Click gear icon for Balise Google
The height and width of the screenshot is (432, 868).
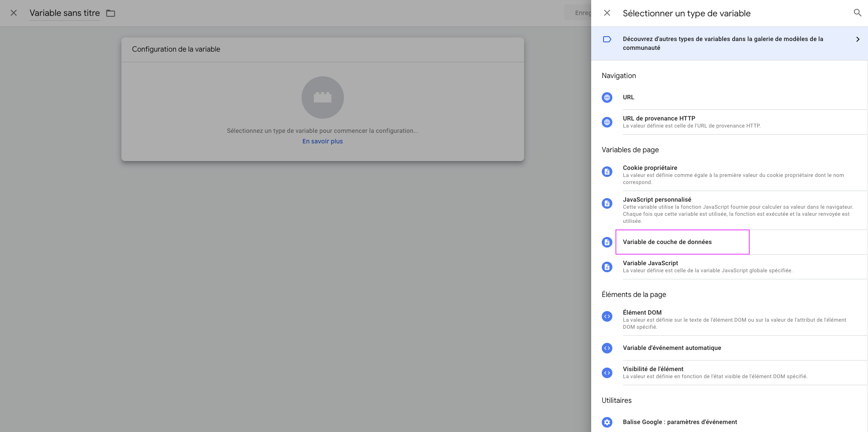(x=607, y=422)
